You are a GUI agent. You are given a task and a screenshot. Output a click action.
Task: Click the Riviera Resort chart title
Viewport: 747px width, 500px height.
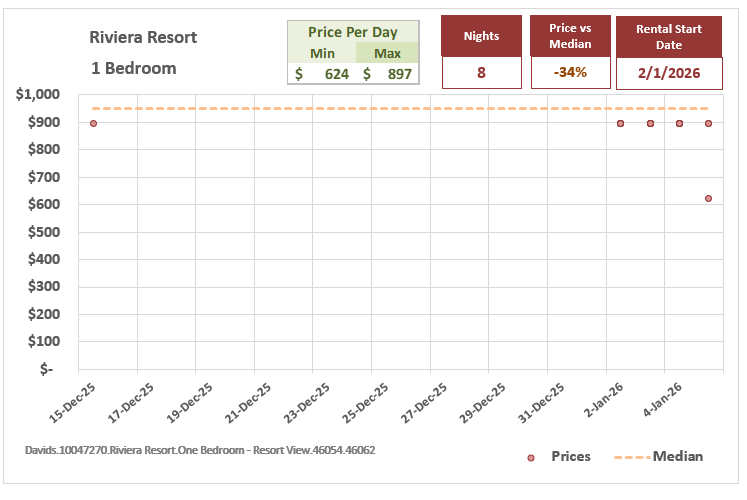(143, 38)
